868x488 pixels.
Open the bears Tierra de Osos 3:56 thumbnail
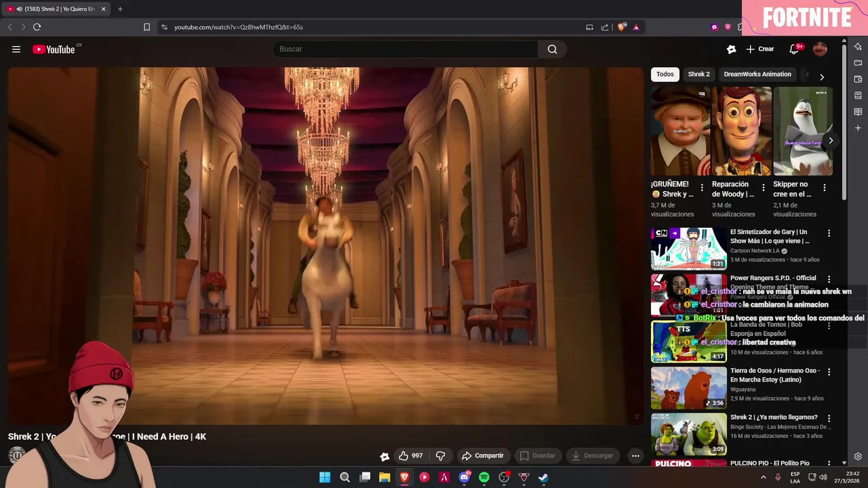(x=688, y=388)
